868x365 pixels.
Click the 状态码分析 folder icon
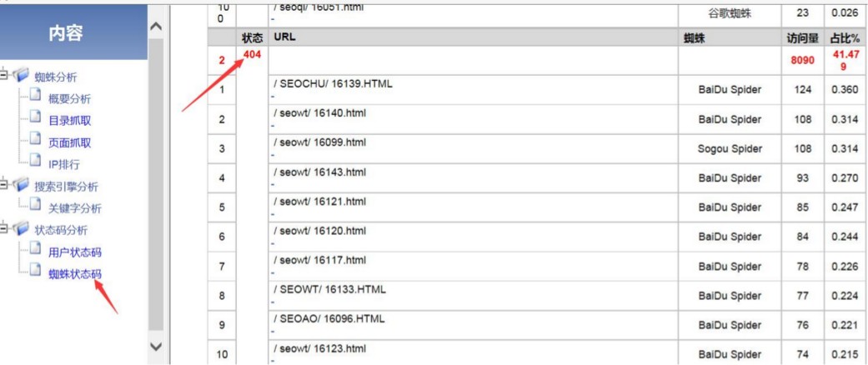21,229
